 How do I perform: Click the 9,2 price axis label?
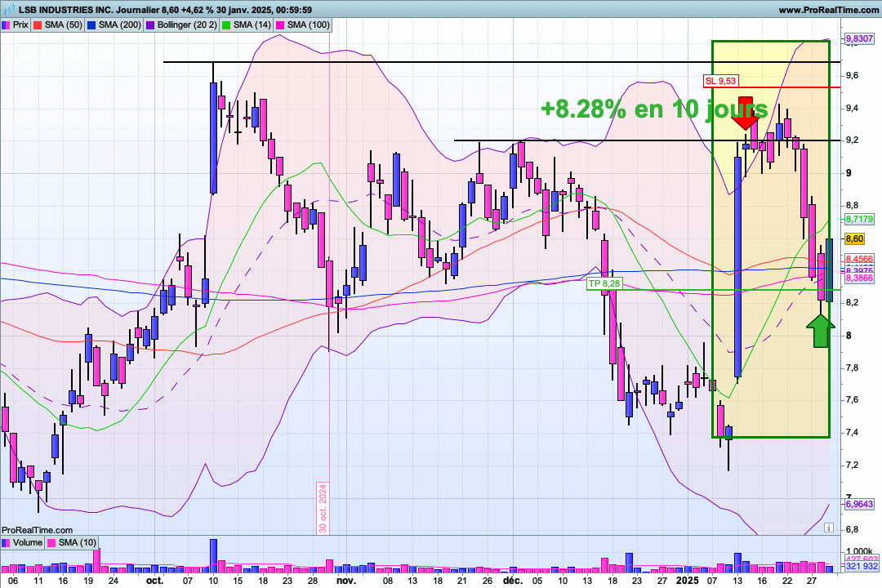(852, 140)
